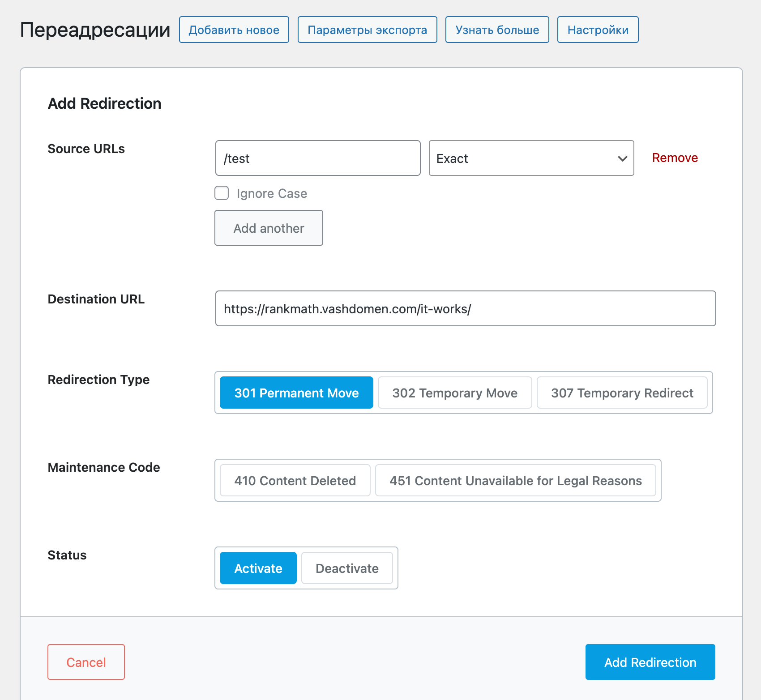Remove the /test source URL
Image resolution: width=761 pixels, height=700 pixels.
click(675, 158)
